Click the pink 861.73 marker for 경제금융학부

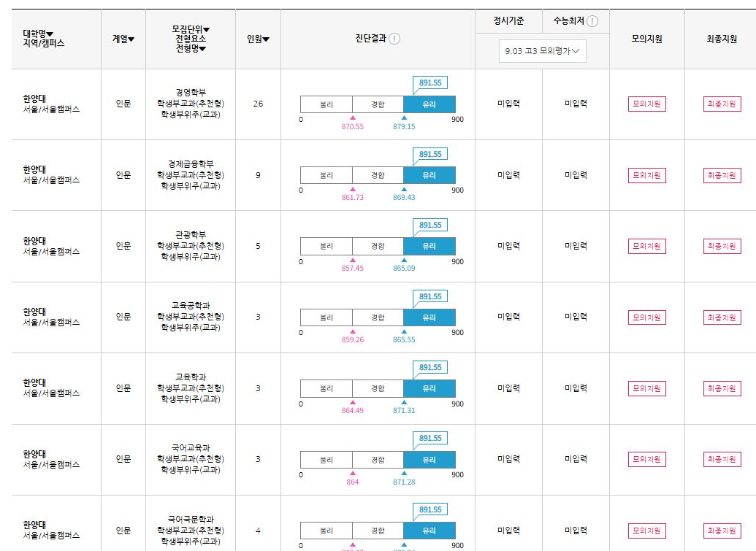[x=353, y=189]
